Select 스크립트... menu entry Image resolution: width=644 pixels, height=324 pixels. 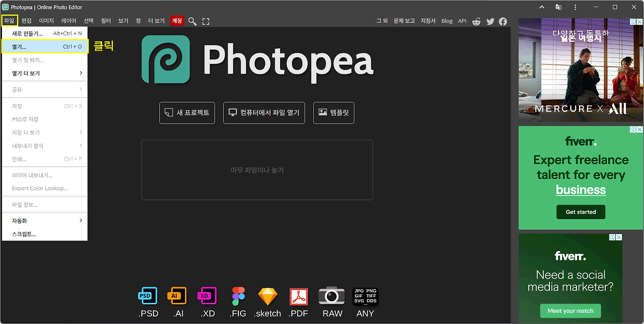click(45, 234)
